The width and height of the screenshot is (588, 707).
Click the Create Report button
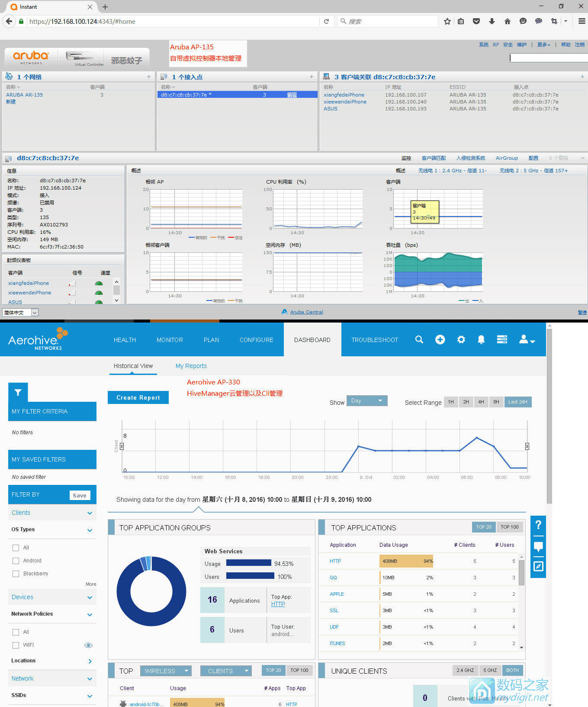pyautogui.click(x=138, y=397)
